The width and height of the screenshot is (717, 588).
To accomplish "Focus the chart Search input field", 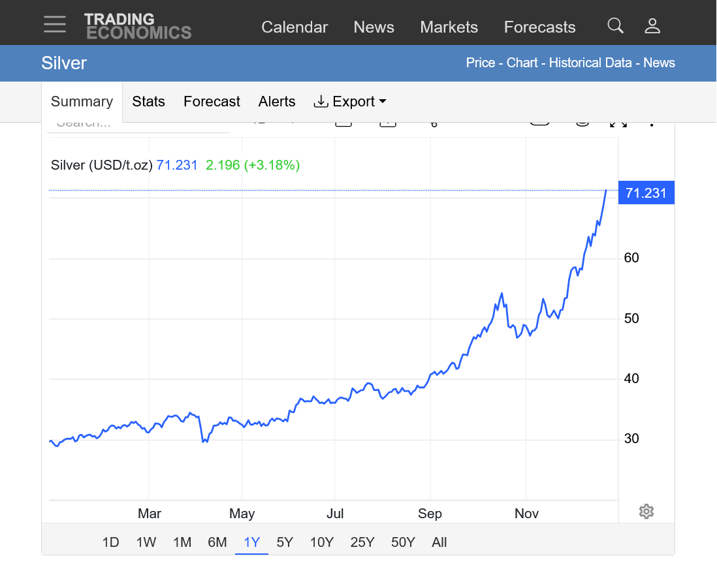I will tap(137, 125).
